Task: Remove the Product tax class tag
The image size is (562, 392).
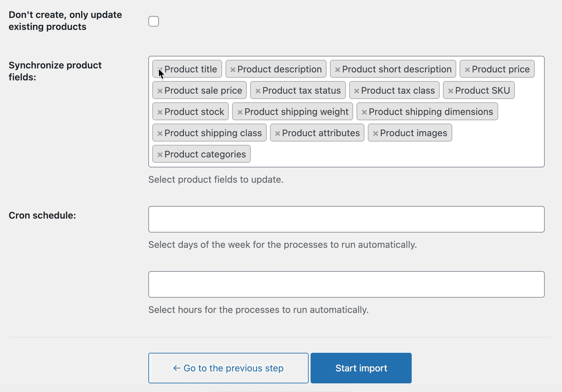Action: click(x=356, y=91)
